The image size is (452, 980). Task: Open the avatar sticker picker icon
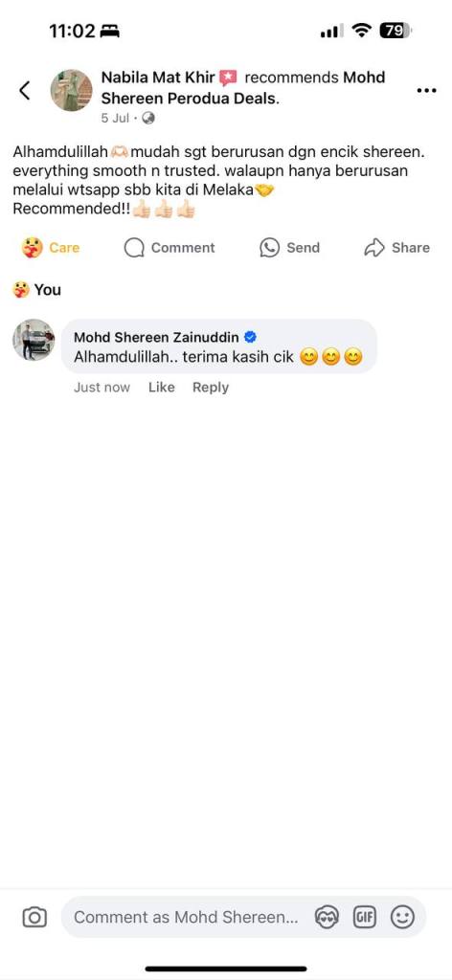[327, 917]
